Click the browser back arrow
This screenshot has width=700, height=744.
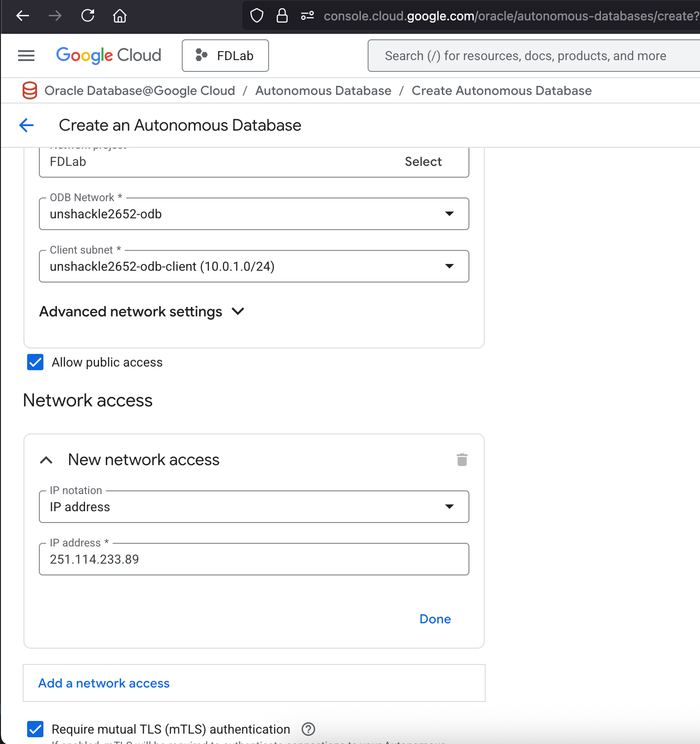[23, 16]
